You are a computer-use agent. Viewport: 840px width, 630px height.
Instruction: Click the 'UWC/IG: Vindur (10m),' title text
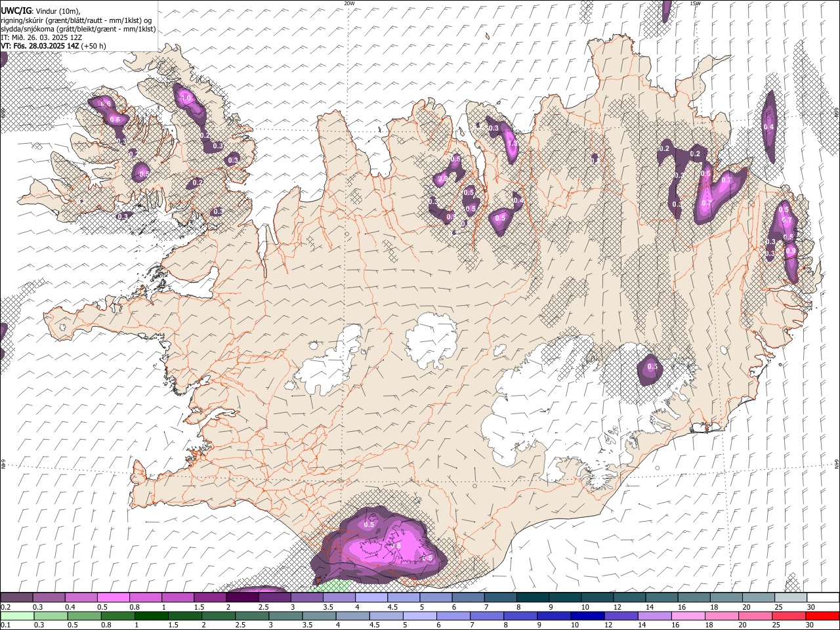click(41, 11)
